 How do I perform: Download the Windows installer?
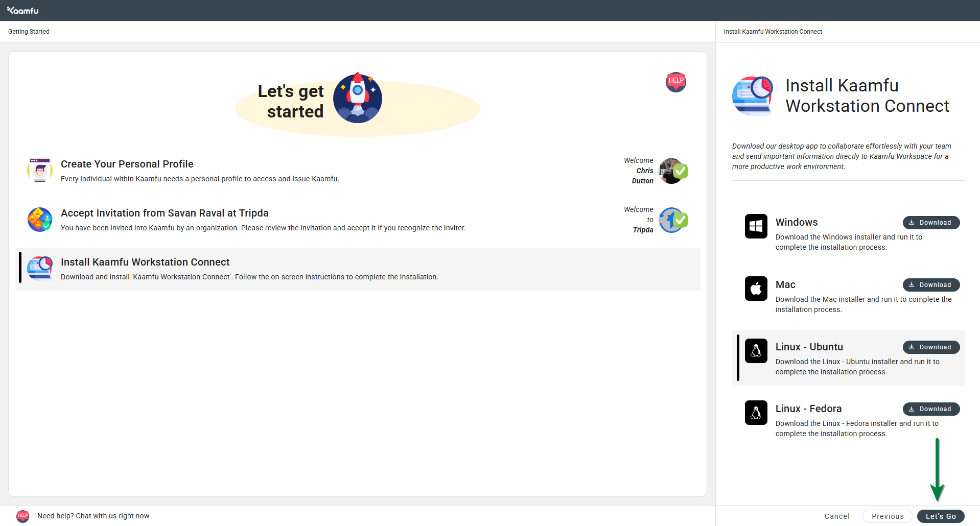coord(930,223)
